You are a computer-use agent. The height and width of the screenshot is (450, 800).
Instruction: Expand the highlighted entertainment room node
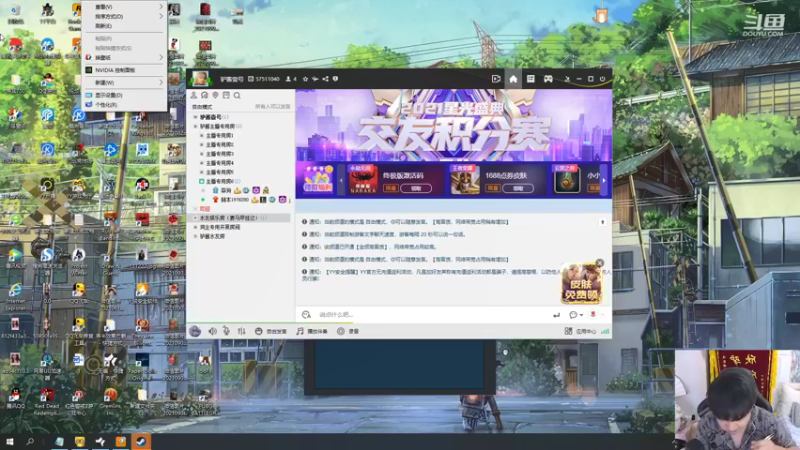(195, 218)
